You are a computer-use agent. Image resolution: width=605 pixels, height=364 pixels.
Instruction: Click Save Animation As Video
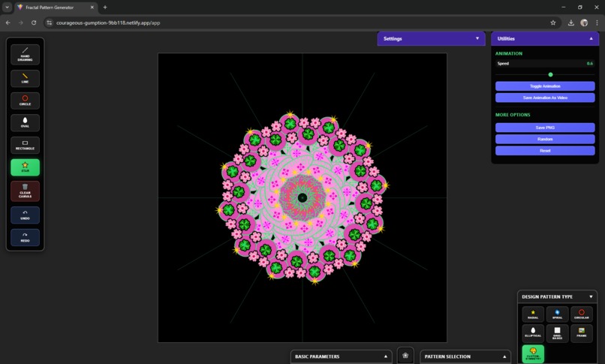545,98
